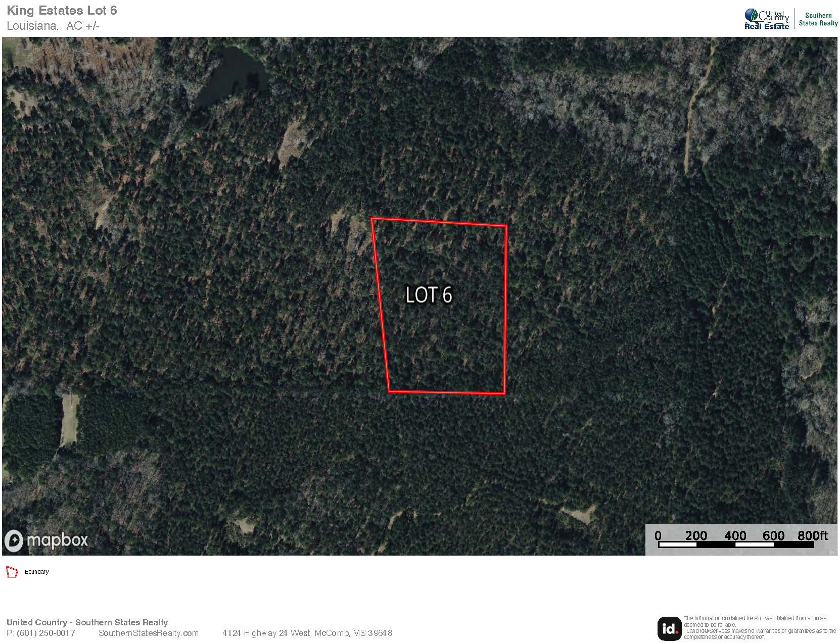Click the 4124 Highway 24 West address

point(307,633)
